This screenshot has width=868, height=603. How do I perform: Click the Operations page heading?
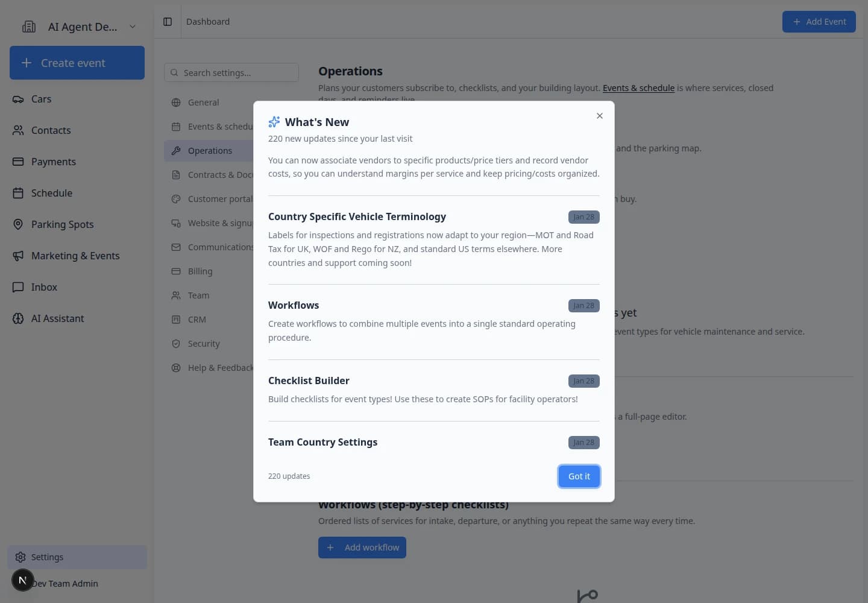[x=350, y=71]
